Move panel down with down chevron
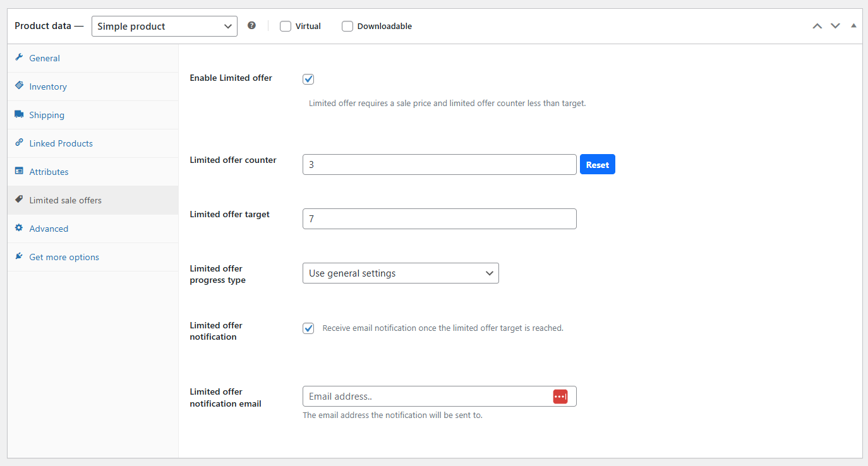 click(835, 26)
